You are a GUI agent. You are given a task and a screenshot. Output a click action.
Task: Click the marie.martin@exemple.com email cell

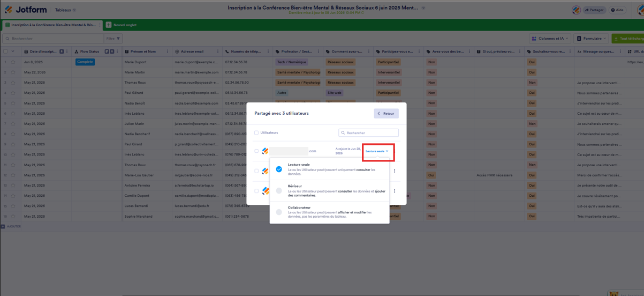[x=196, y=72]
